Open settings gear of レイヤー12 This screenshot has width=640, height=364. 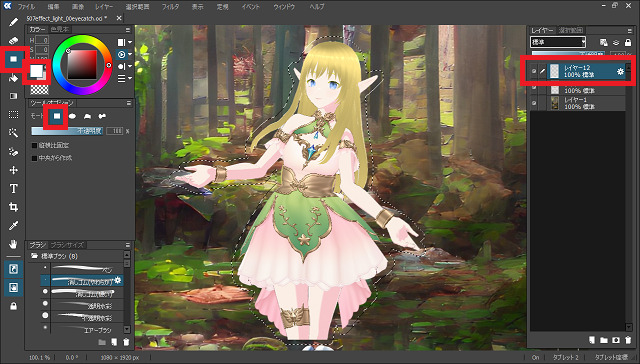620,71
